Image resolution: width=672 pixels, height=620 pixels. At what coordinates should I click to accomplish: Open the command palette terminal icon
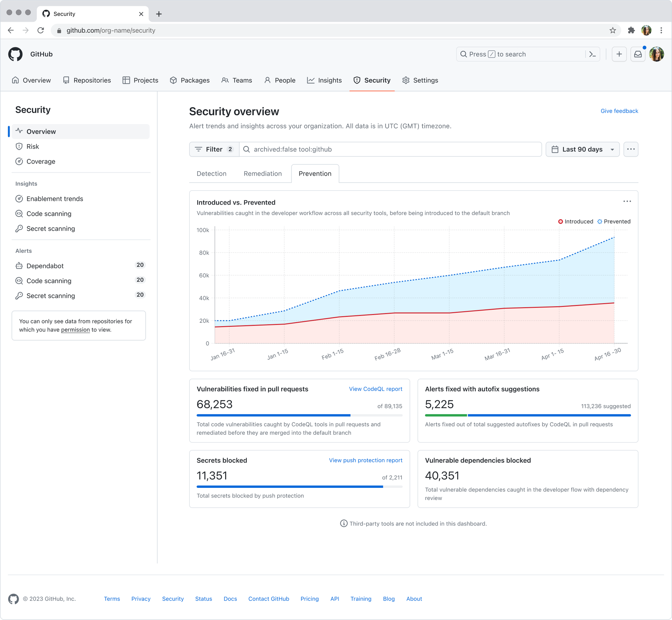[x=592, y=54]
